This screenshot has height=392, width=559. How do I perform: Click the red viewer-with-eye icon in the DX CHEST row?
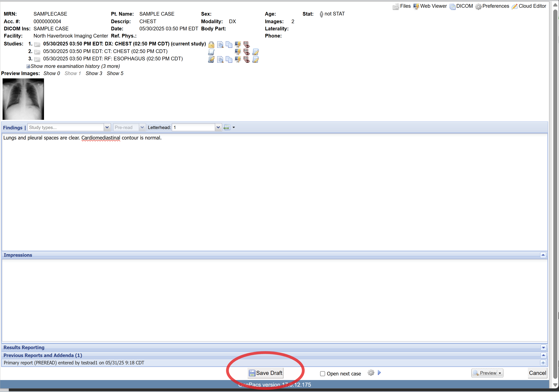coord(246,45)
